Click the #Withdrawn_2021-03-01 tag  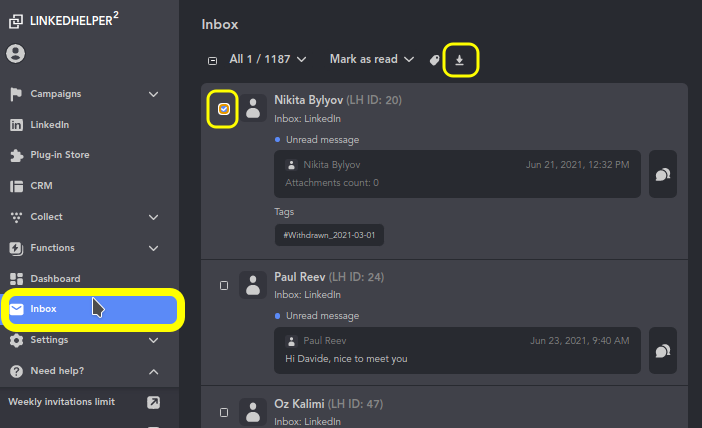329,235
